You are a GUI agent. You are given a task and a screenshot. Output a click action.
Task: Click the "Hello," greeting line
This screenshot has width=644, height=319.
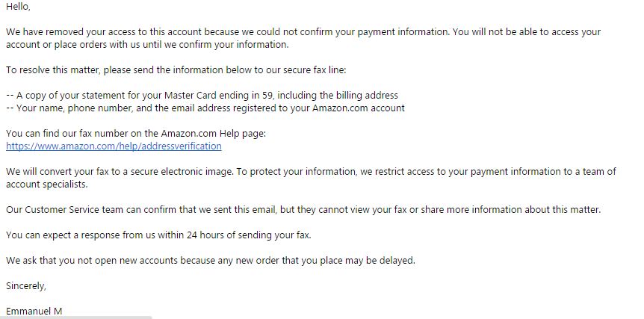point(19,6)
